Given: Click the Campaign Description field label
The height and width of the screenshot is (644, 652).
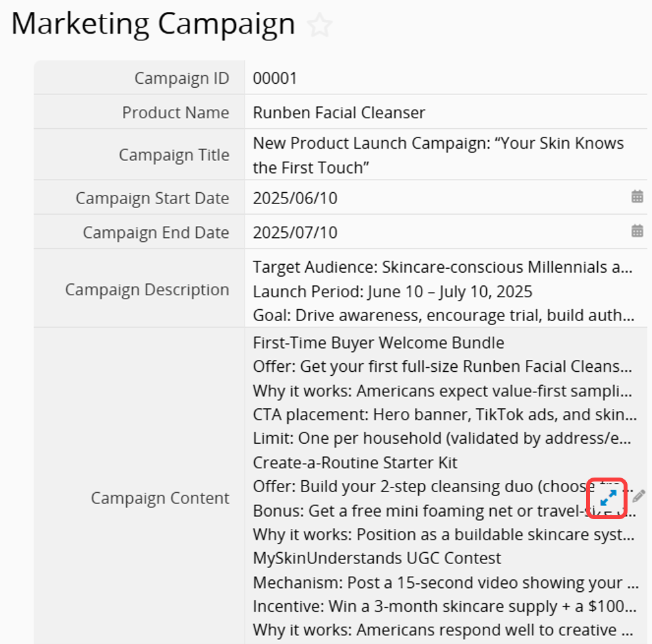Looking at the screenshot, I should 147,290.
